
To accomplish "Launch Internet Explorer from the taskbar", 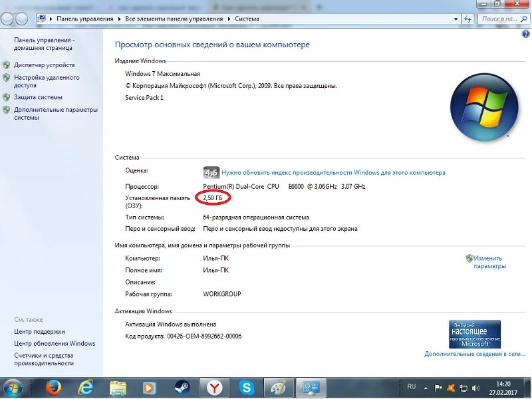I will point(86,388).
